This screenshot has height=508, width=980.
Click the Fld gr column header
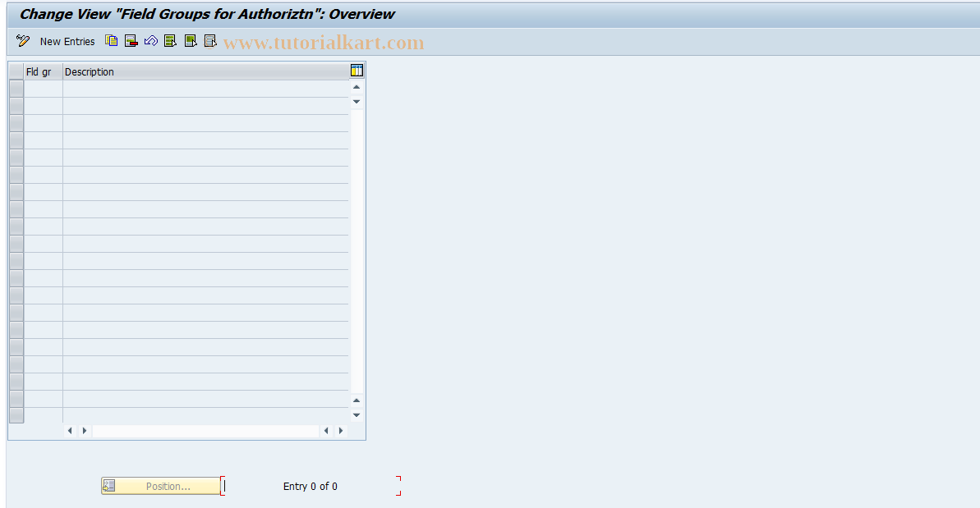pos(43,71)
